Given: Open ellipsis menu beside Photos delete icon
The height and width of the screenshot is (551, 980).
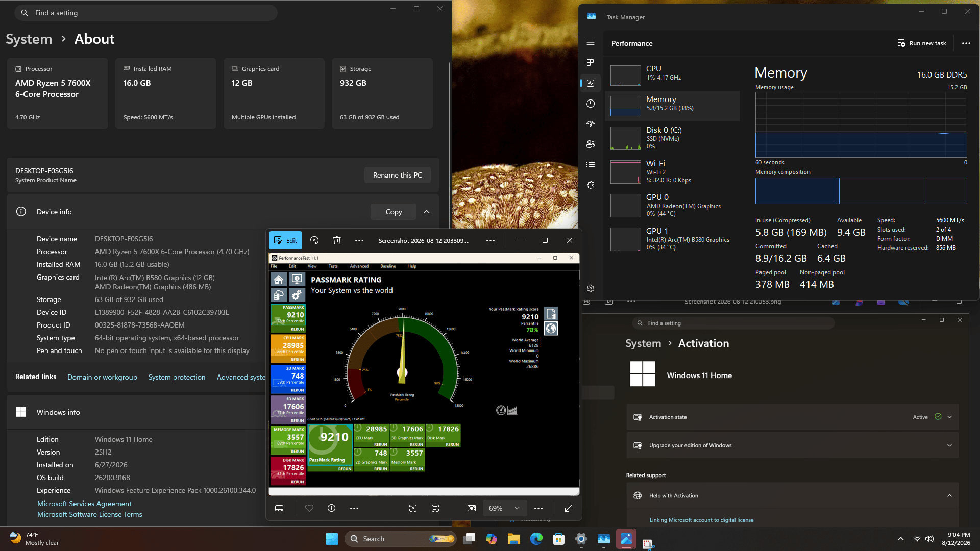Looking at the screenshot, I should pos(359,240).
